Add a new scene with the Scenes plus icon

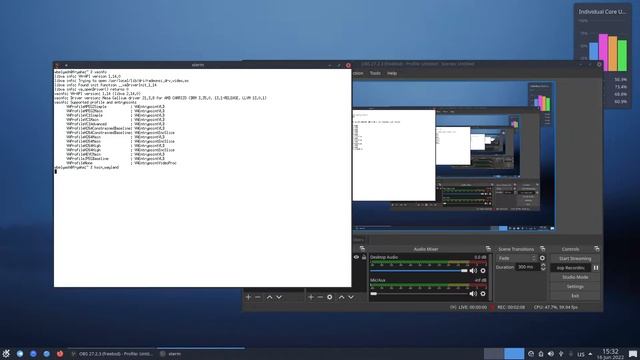248,297
